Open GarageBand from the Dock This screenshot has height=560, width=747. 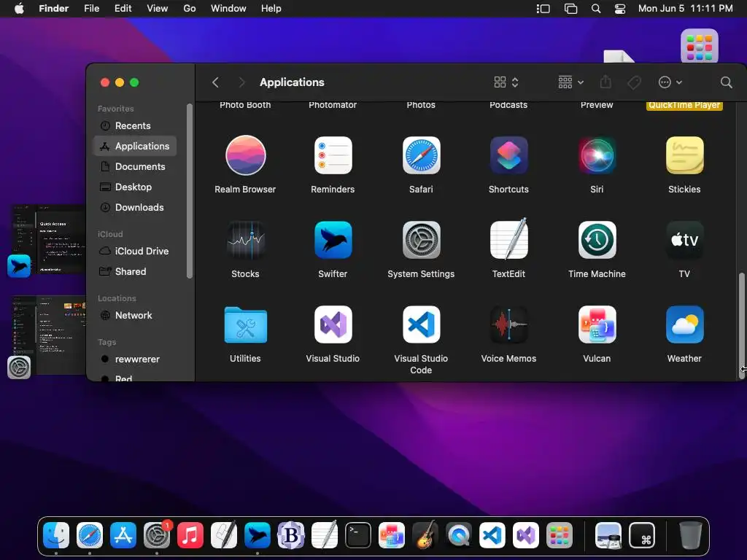tap(425, 535)
